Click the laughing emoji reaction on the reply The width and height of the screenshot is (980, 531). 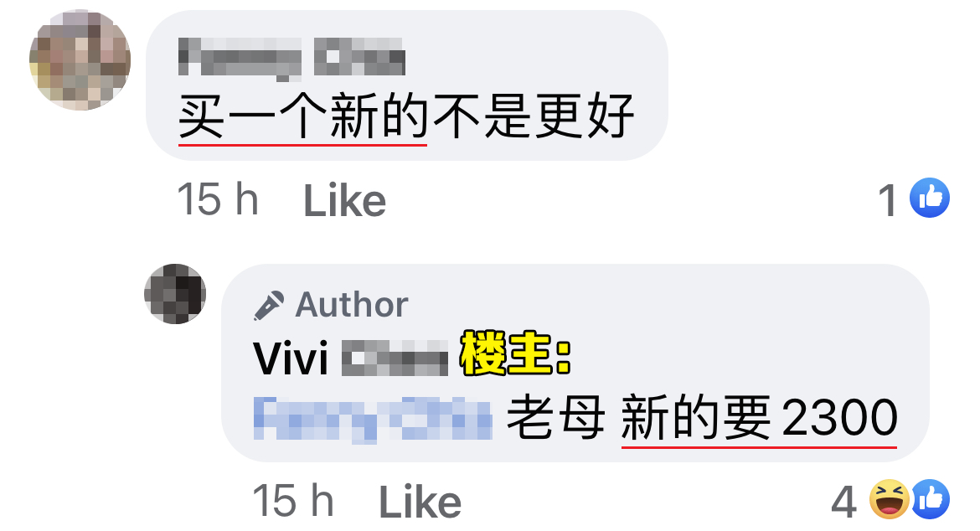tap(890, 499)
